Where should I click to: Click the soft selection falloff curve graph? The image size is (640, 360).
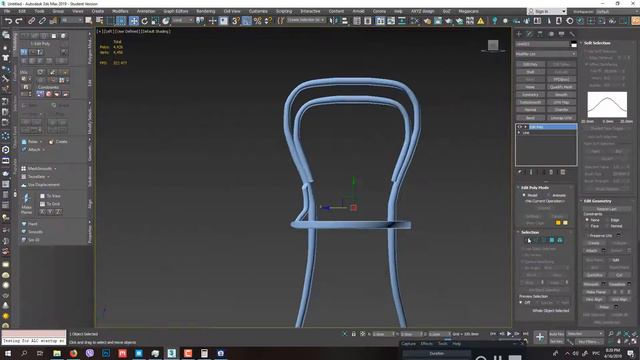pyautogui.click(x=607, y=105)
